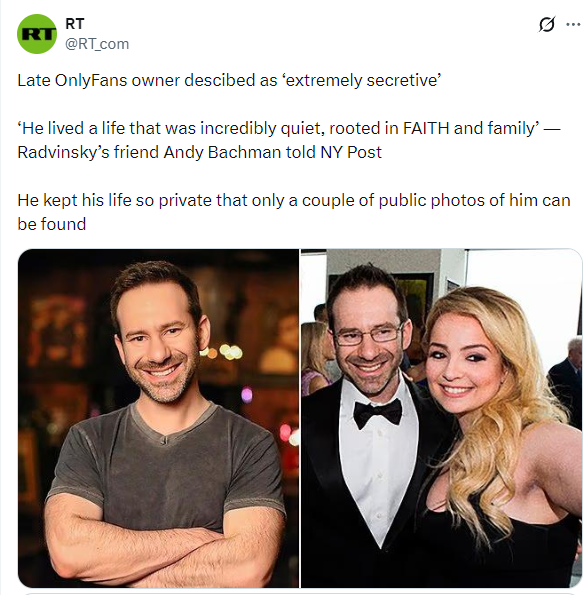Click the blurred bokeh lights in left photo
Image resolution: width=588 pixels, height=595 pixels.
pos(226,351)
